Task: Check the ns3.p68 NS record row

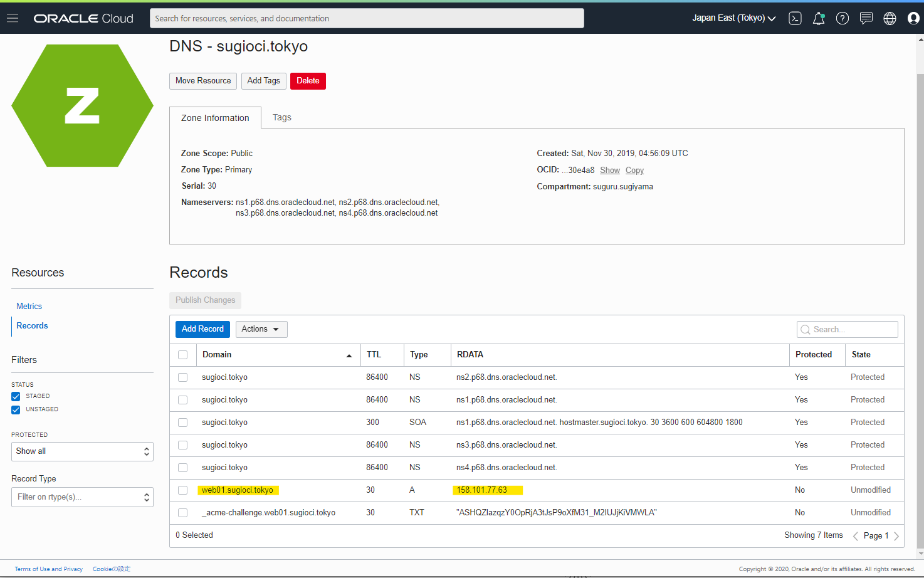Action: coord(183,445)
